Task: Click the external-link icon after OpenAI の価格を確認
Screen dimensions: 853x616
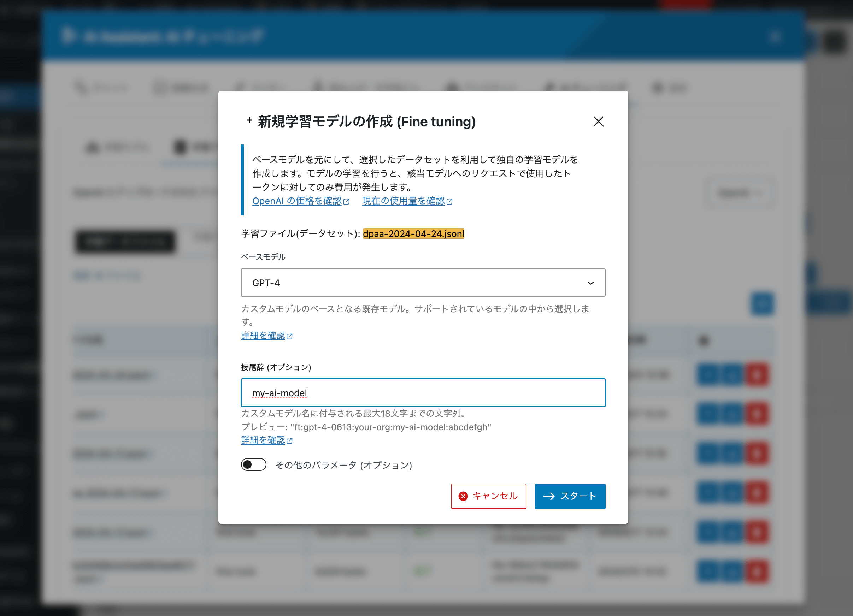Action: [x=346, y=202]
